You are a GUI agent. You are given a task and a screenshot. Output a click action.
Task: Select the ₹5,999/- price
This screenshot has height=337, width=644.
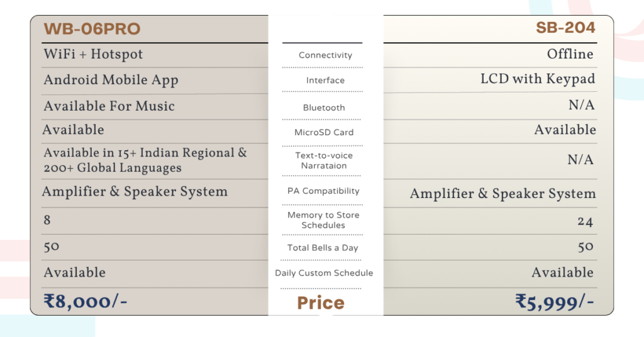click(555, 302)
